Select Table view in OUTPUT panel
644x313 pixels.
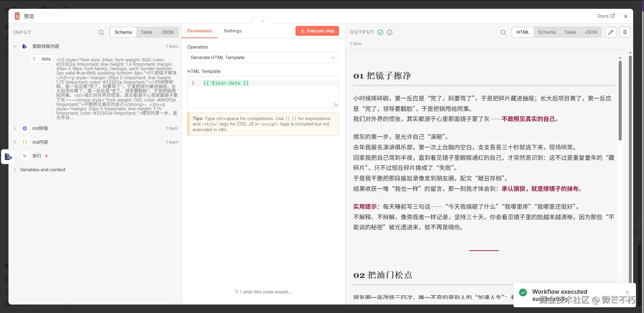click(570, 32)
